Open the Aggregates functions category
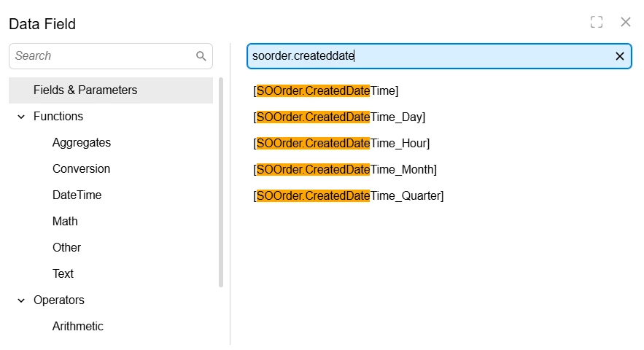Viewport: 644px width, 350px height. click(x=82, y=142)
